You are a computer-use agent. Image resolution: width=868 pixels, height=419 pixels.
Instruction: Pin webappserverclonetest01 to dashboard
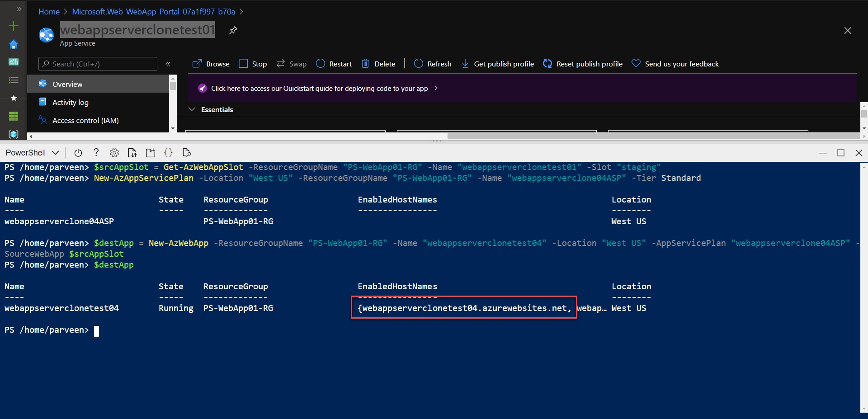(x=233, y=30)
